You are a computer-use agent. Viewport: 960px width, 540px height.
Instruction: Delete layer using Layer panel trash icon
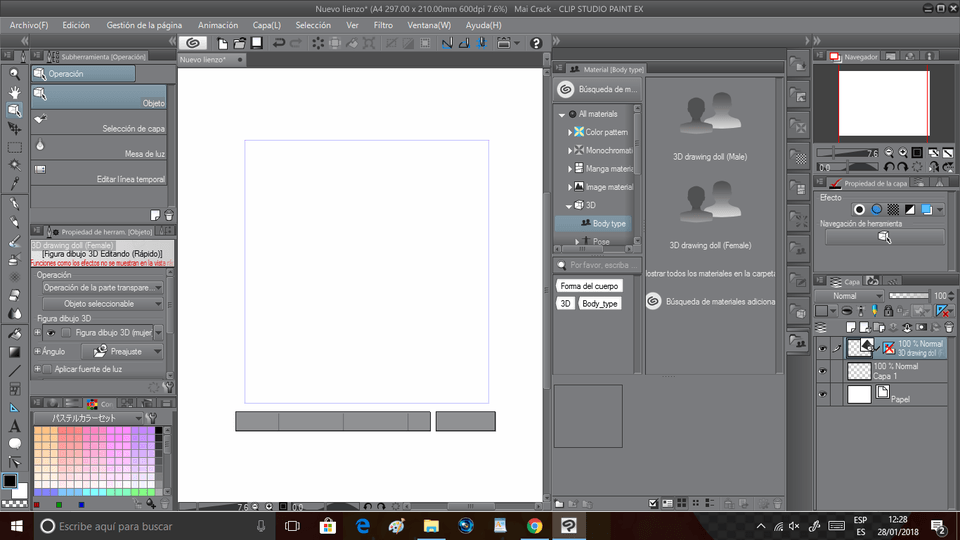[949, 328]
